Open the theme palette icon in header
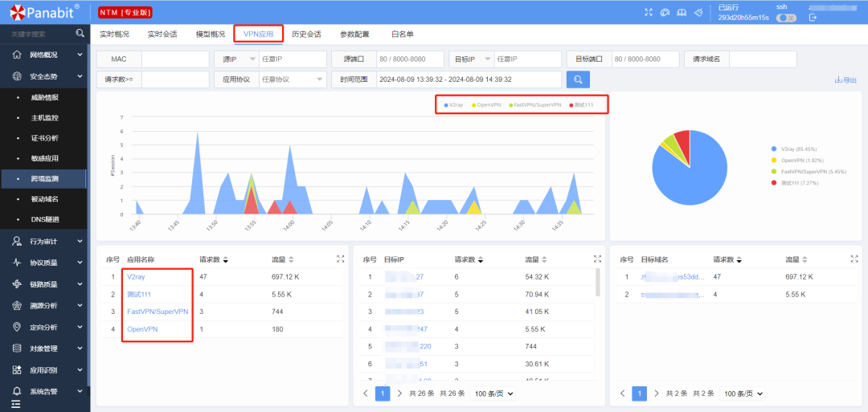 665,12
